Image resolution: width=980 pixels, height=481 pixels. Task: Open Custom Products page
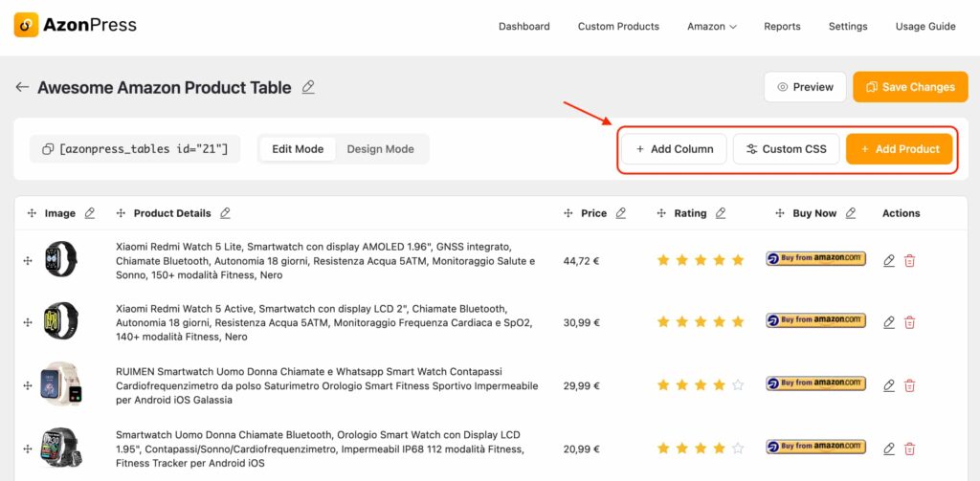[x=618, y=26]
